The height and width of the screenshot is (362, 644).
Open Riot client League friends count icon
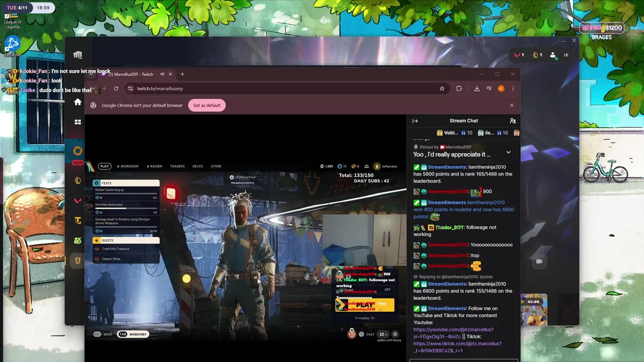(537, 55)
